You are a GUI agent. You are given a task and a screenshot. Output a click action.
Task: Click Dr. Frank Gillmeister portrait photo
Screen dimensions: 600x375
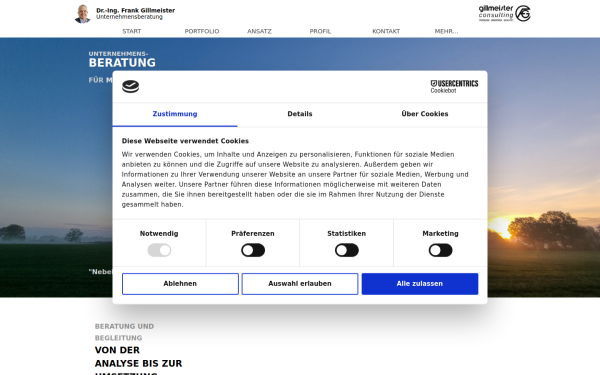(x=83, y=14)
